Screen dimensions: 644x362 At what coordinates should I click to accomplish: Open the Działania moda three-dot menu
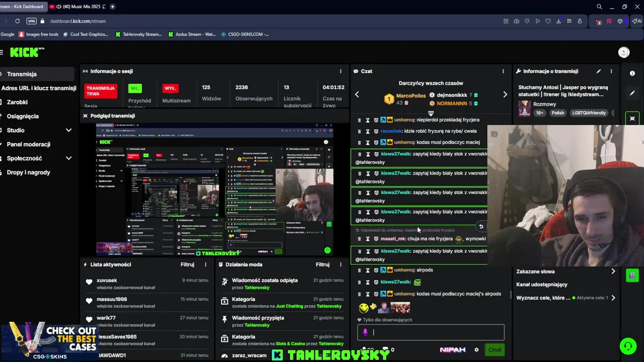[341, 264]
